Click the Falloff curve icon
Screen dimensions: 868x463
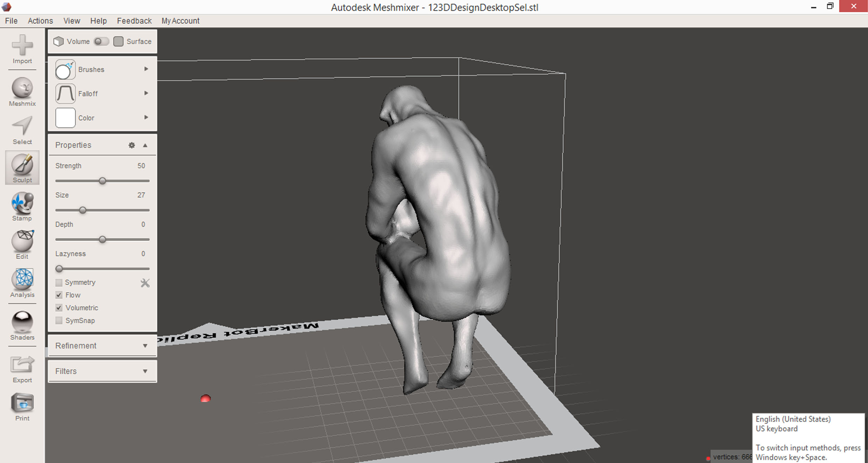[65, 94]
